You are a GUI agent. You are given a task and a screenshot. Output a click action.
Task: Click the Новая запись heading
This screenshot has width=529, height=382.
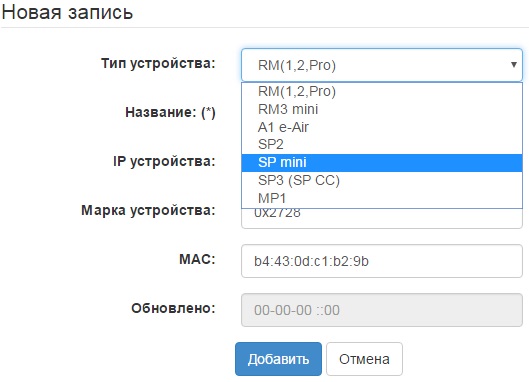67,12
